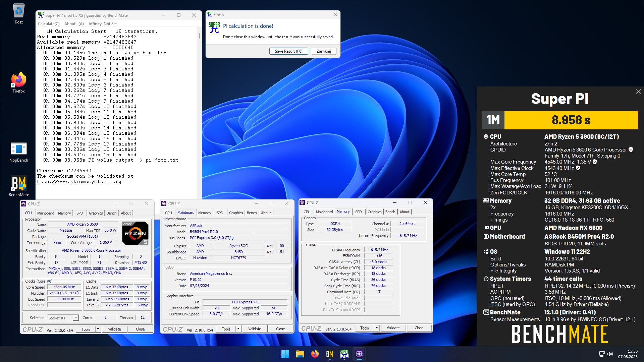Click the Motherboard Model B450M Pro4 R2.0 field
644x362 pixels.
pyautogui.click(x=220, y=232)
